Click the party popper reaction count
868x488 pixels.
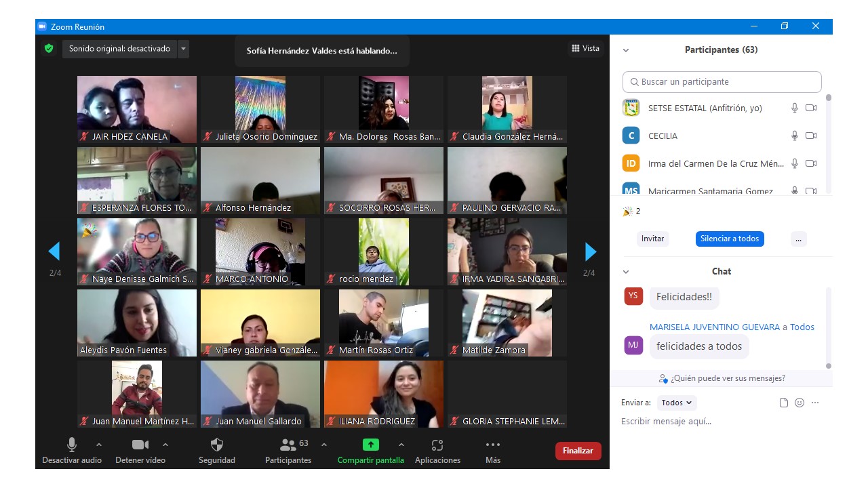631,211
